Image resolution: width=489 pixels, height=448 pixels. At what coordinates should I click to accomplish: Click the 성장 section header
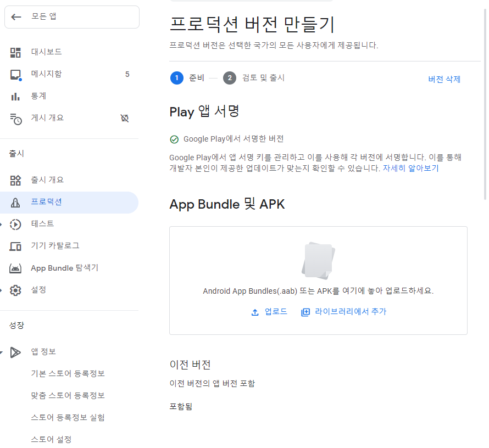(16, 326)
